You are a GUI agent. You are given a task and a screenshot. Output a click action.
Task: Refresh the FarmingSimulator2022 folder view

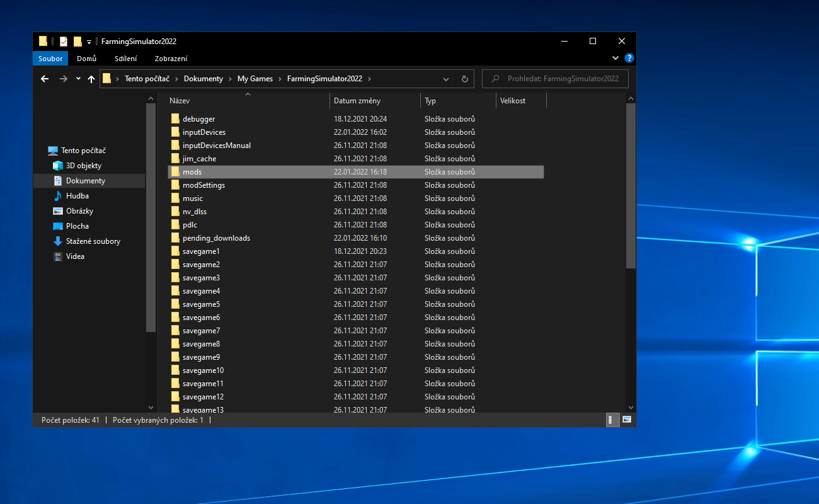465,79
